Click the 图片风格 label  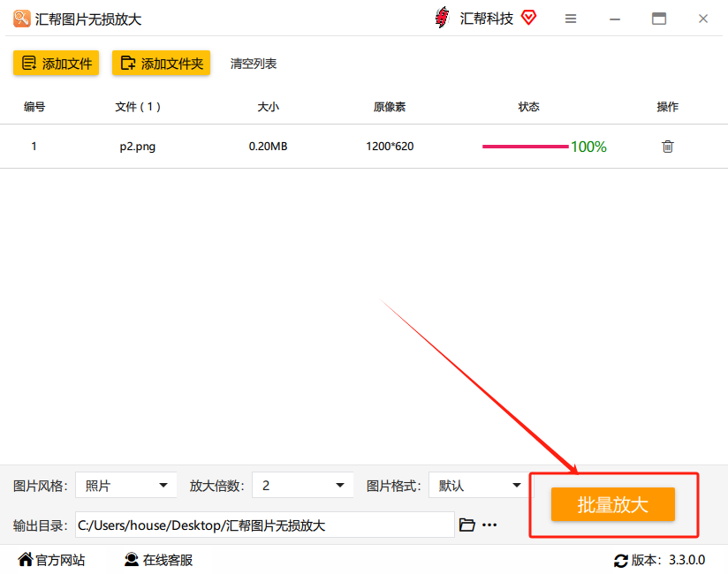click(40, 486)
